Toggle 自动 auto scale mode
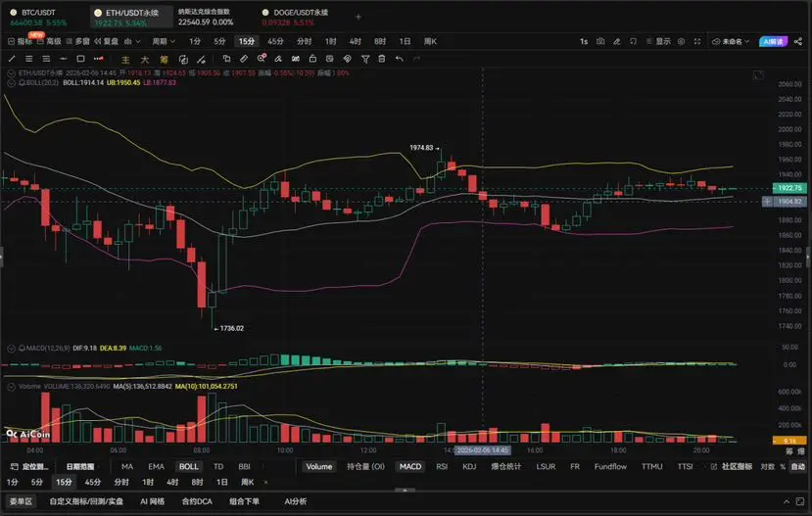Viewport: 812px width, 516px height. click(798, 466)
